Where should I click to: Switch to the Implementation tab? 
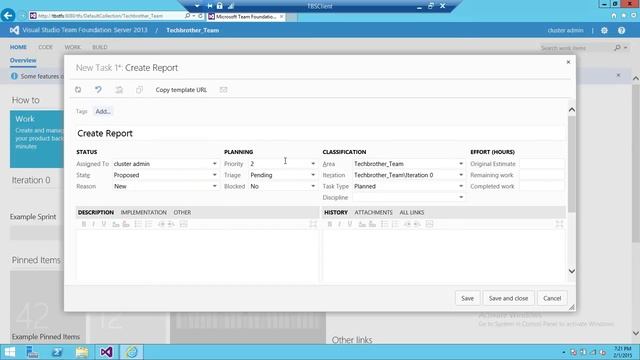[x=144, y=212]
